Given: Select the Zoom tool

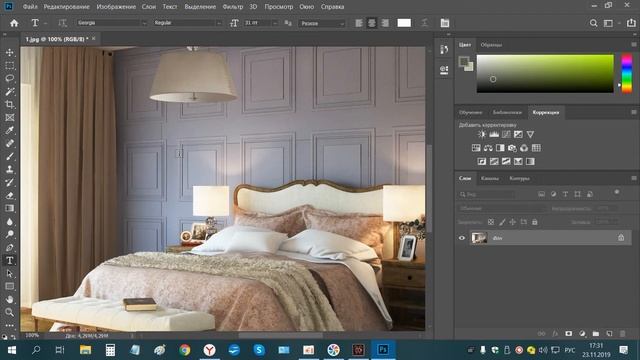Looking at the screenshot, I should (x=9, y=313).
